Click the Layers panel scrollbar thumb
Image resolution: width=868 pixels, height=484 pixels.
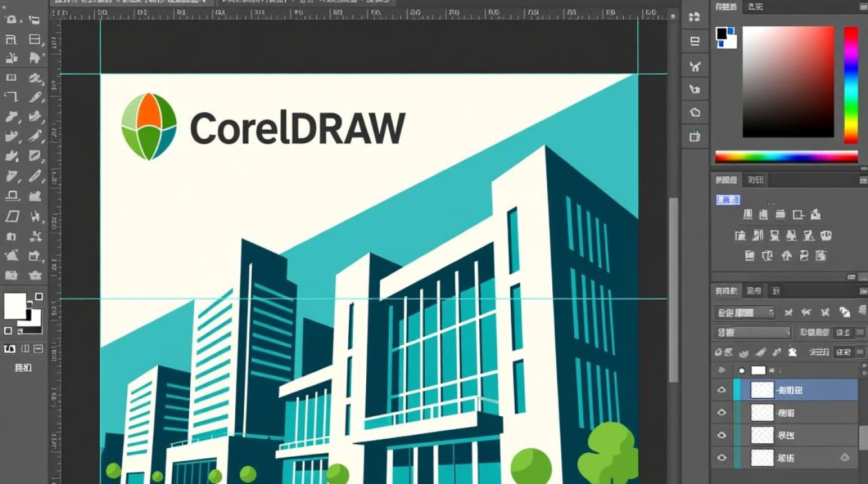pyautogui.click(x=863, y=438)
